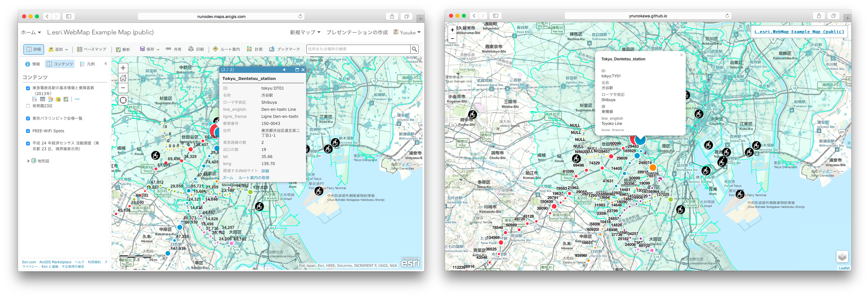Click the filter icon under station layer

(58, 99)
